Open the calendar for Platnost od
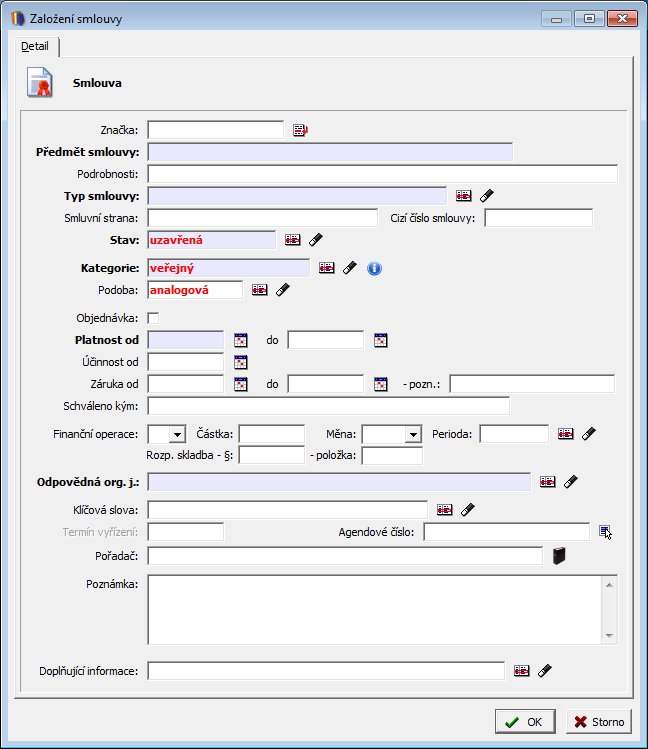This screenshot has width=648, height=749. coord(241,340)
